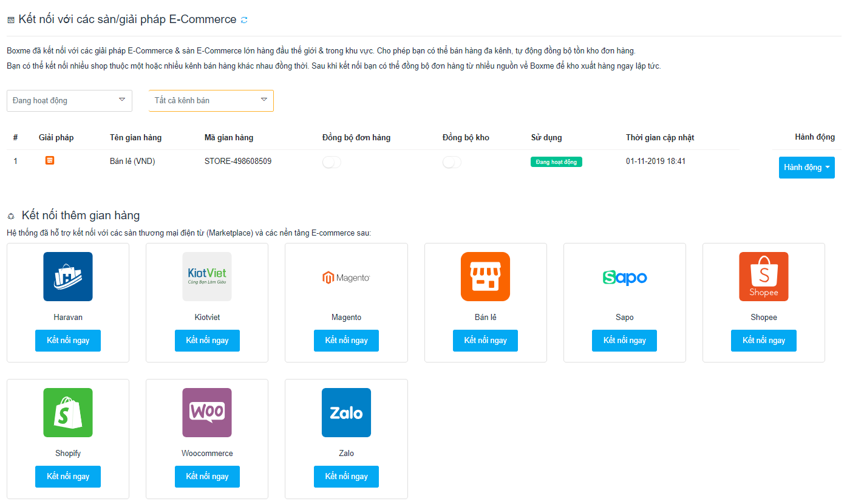The width and height of the screenshot is (847, 504).
Task: Click the KiotViet logo thumbnail
Action: 207,276
